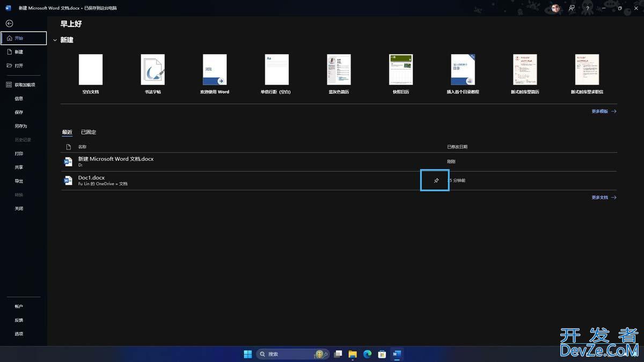Collapse the 新建 section chevron
Image resolution: width=644 pixels, height=362 pixels.
tap(55, 40)
